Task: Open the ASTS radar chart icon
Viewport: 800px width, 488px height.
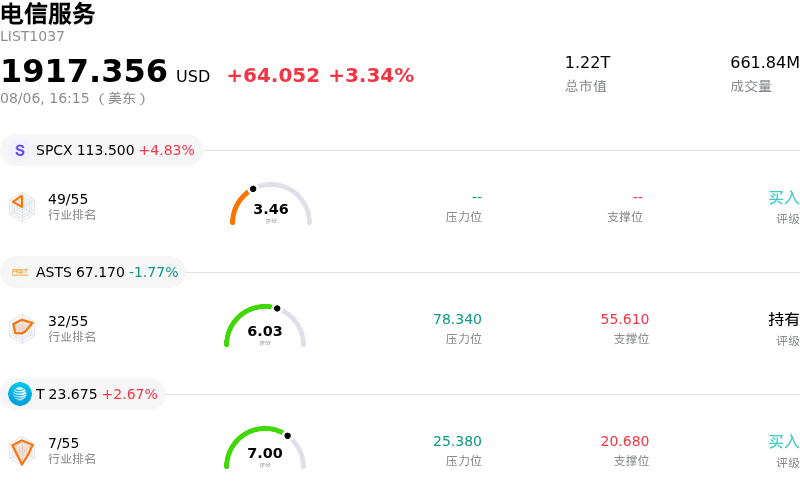Action: pyautogui.click(x=22, y=329)
